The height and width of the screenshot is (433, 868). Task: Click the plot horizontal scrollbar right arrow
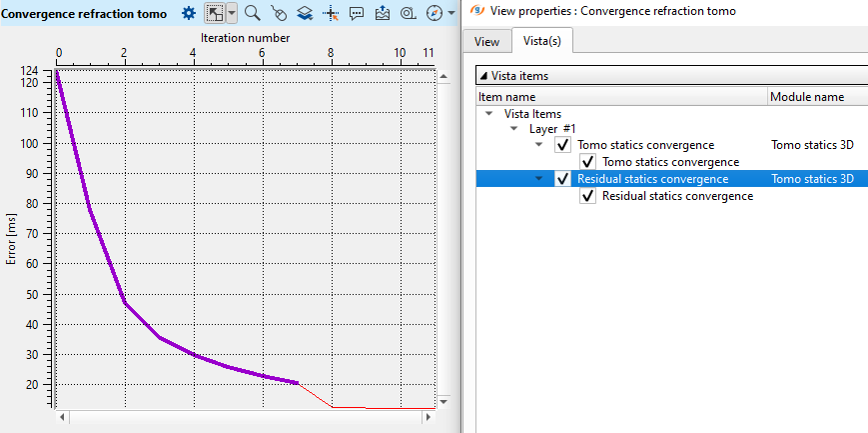(x=428, y=417)
